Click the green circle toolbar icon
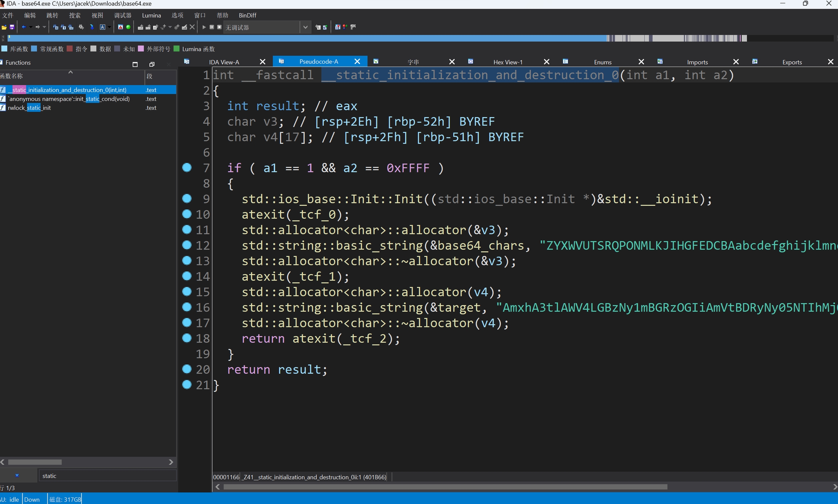 point(128,27)
